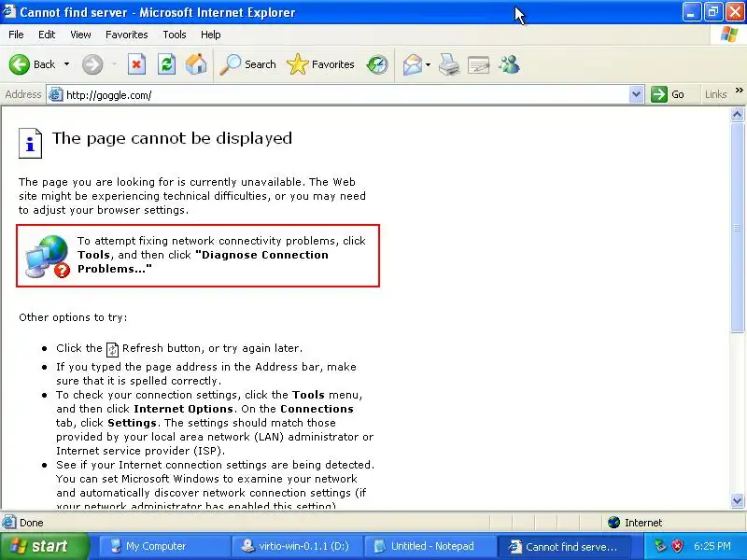747x560 pixels.
Task: Click "The page cannot be displayed" heading
Action: click(172, 138)
